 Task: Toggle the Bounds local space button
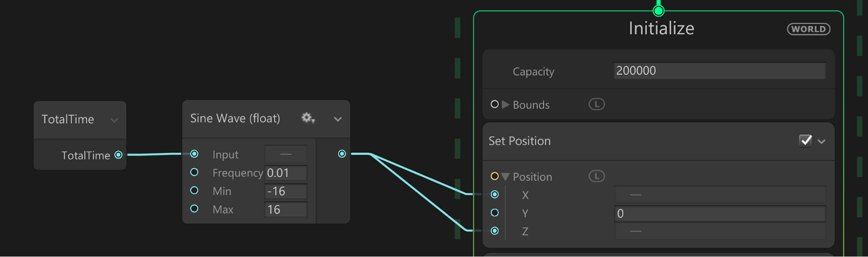click(x=596, y=104)
